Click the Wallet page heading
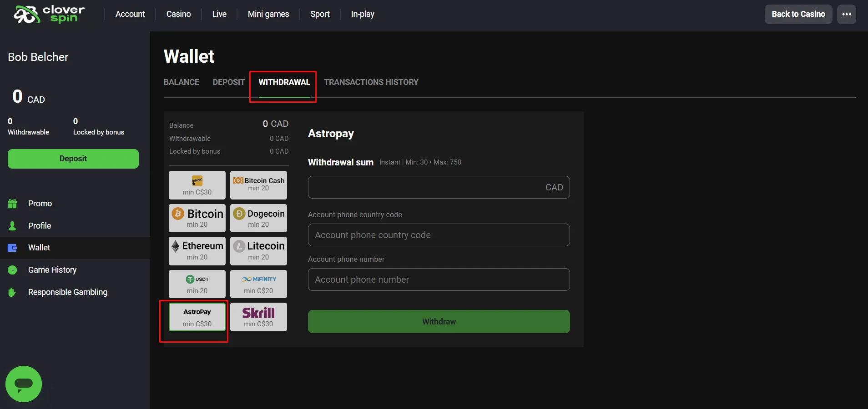The height and width of the screenshot is (409, 868). pos(189,56)
